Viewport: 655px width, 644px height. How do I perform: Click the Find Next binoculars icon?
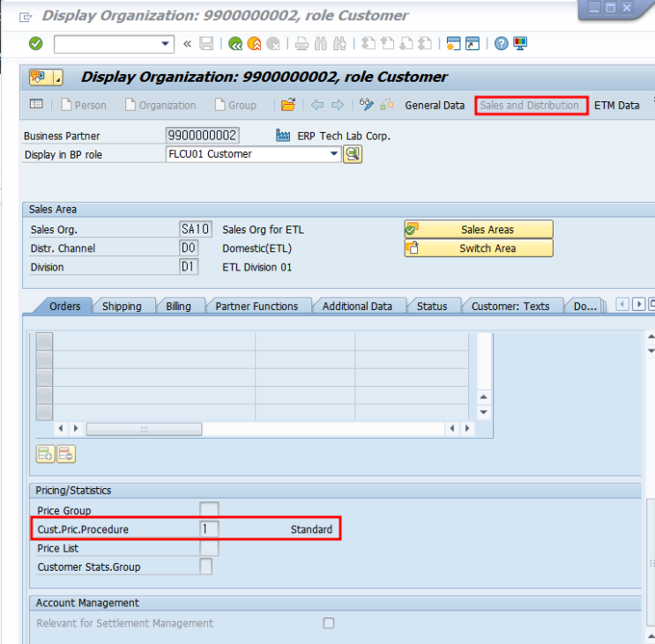[x=339, y=43]
